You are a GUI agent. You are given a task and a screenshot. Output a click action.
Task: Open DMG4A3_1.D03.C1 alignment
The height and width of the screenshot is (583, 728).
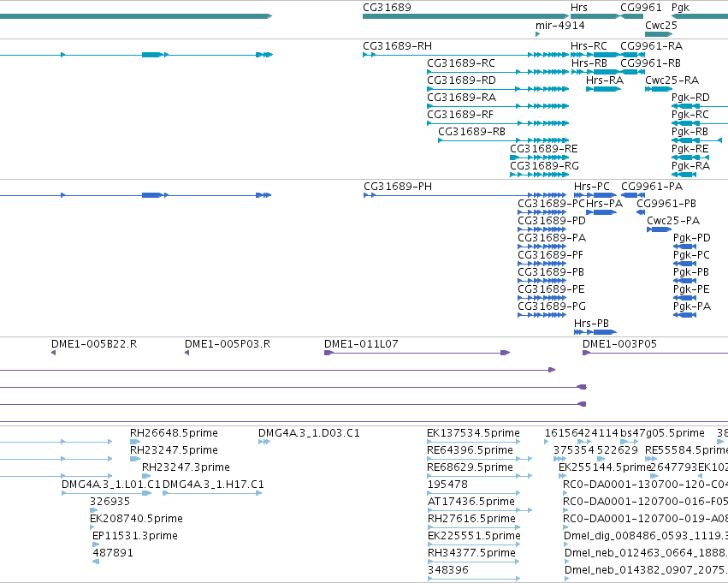(x=309, y=433)
